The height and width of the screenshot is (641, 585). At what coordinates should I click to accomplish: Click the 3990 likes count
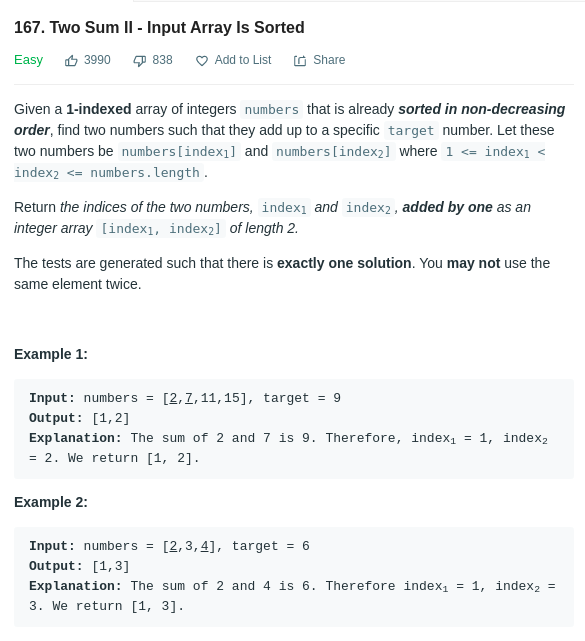97,60
